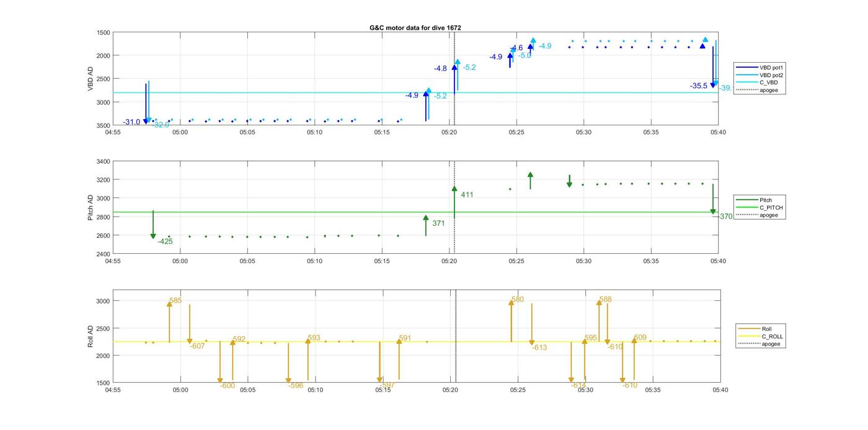Click the 591 roll data label
The width and height of the screenshot is (868, 430).
pos(405,339)
